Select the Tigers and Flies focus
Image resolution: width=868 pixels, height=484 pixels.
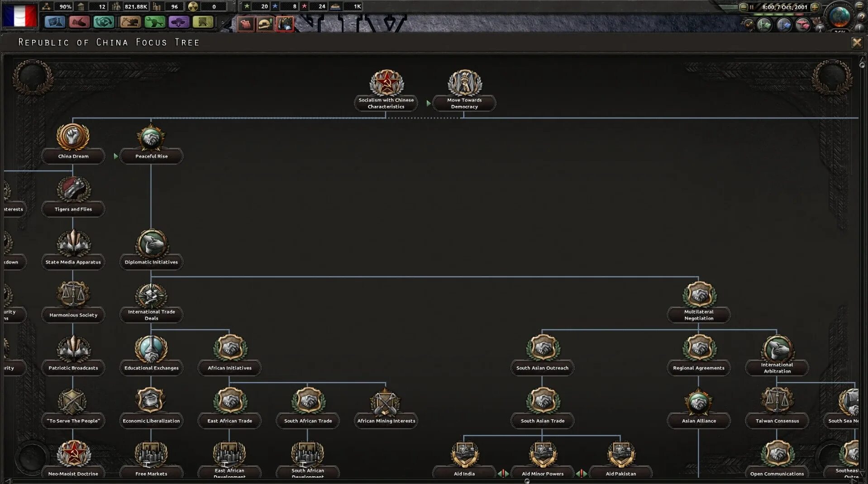click(73, 196)
